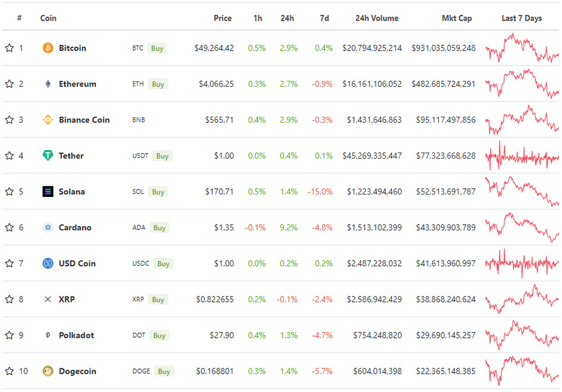This screenshot has height=392, width=562.
Task: Click the USD Coin logo icon
Action: (x=47, y=263)
